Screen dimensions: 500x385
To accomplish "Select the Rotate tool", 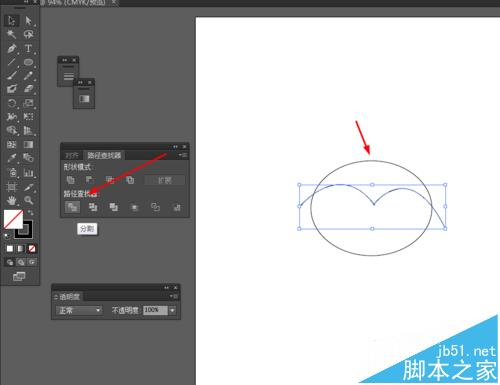I will (x=11, y=103).
